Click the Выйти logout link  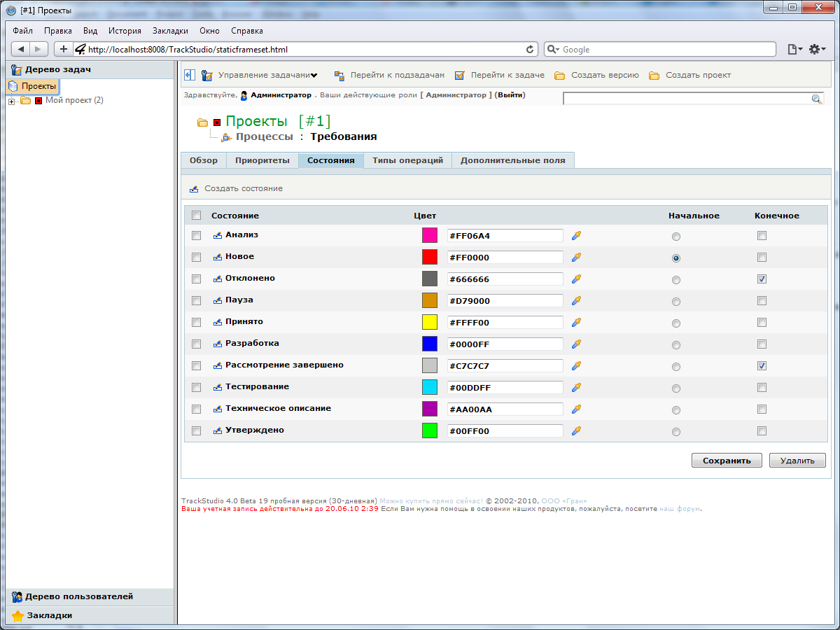tap(510, 94)
